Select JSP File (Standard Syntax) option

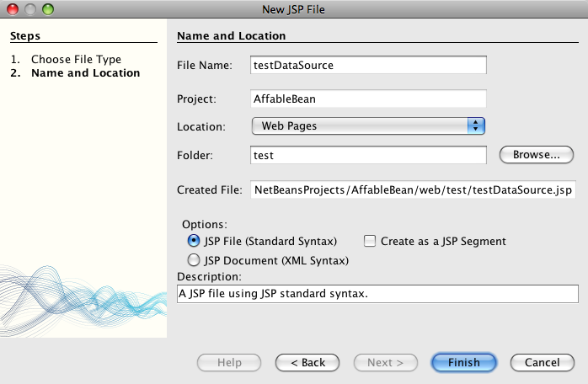194,241
